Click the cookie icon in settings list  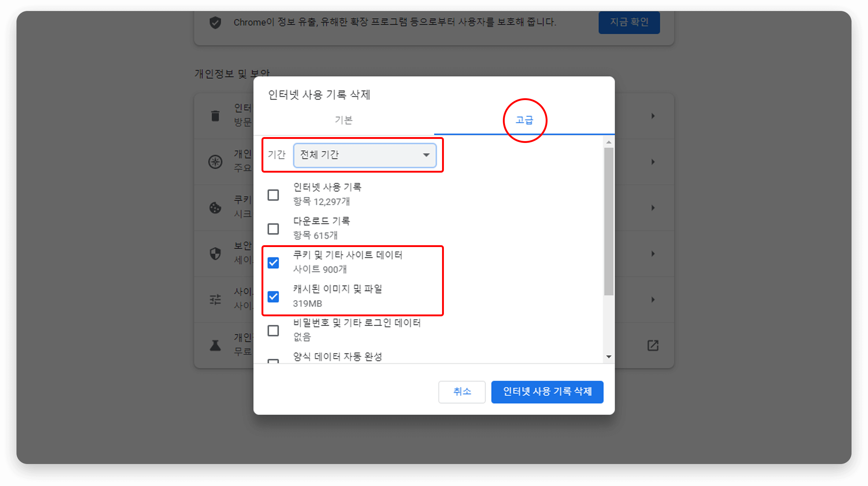click(215, 208)
